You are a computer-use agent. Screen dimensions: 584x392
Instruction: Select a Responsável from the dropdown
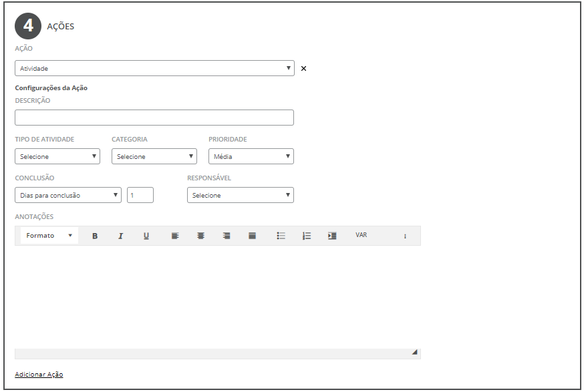coord(241,195)
